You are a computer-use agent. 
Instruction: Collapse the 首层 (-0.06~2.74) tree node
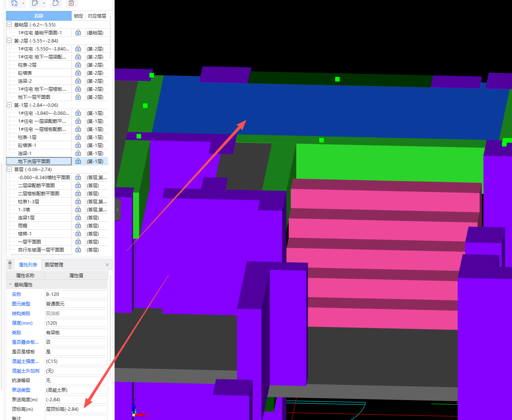pyautogui.click(x=9, y=169)
